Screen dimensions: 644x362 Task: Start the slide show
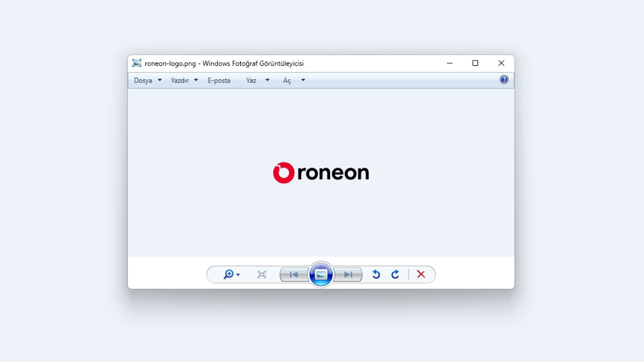321,275
